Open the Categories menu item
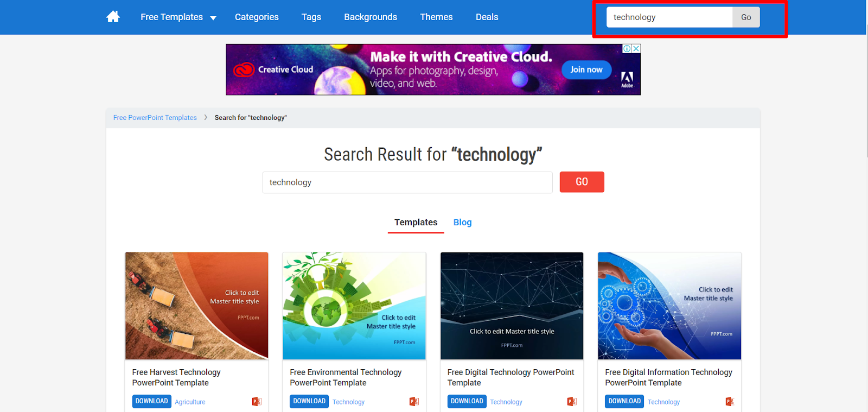The height and width of the screenshot is (412, 868). click(x=257, y=17)
